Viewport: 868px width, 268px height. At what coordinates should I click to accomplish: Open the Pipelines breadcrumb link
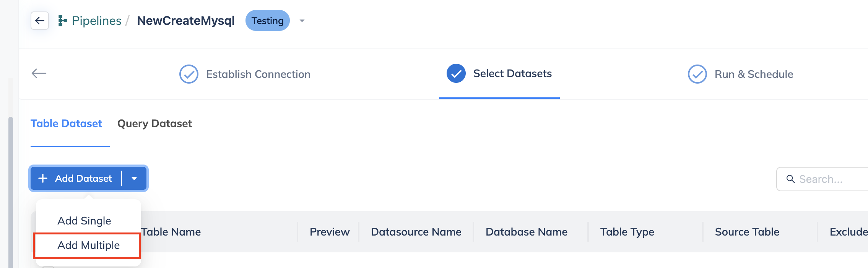tap(97, 21)
